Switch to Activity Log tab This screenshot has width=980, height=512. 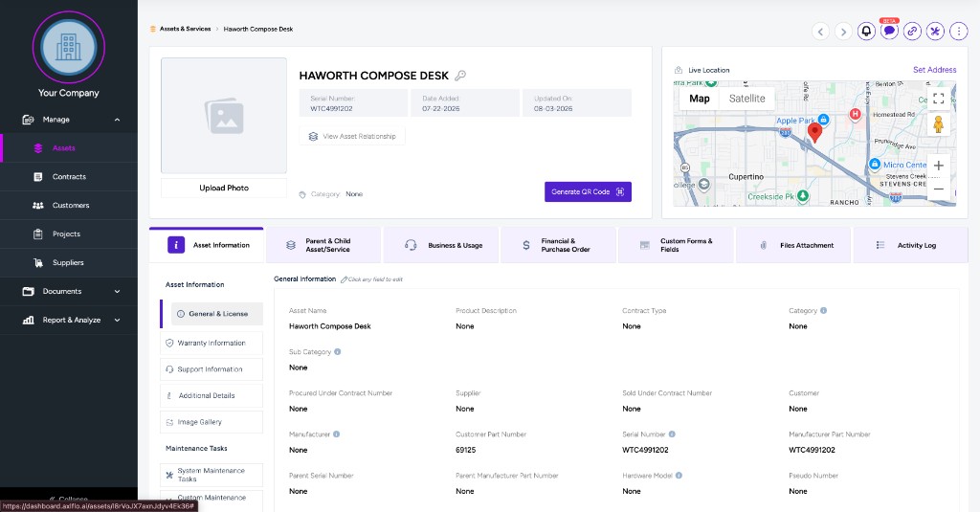pyautogui.click(x=911, y=245)
